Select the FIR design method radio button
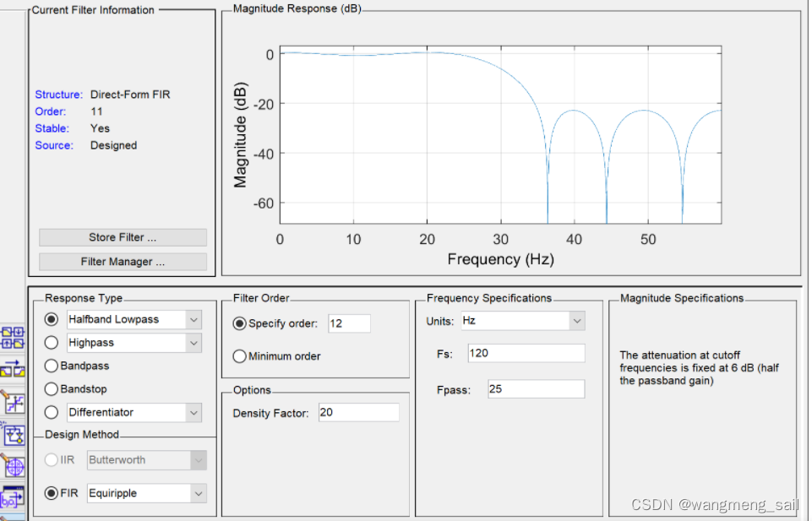Viewport: 812px width, 521px height. [x=52, y=493]
